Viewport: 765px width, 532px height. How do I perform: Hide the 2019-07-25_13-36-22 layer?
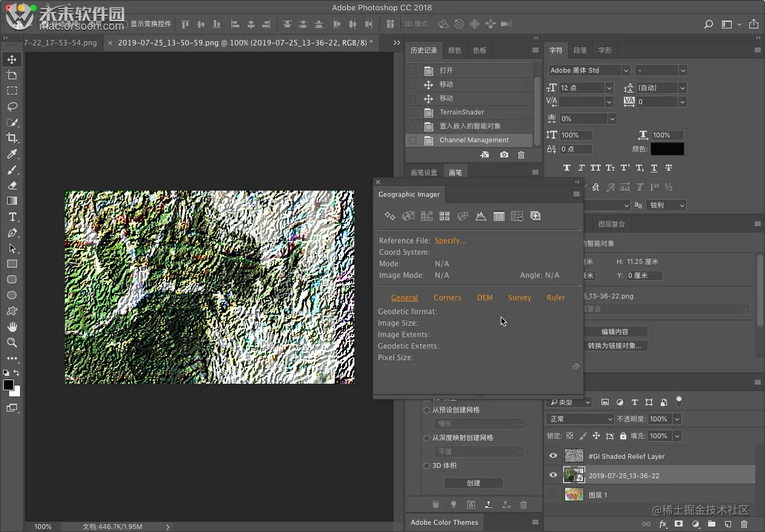click(x=553, y=475)
